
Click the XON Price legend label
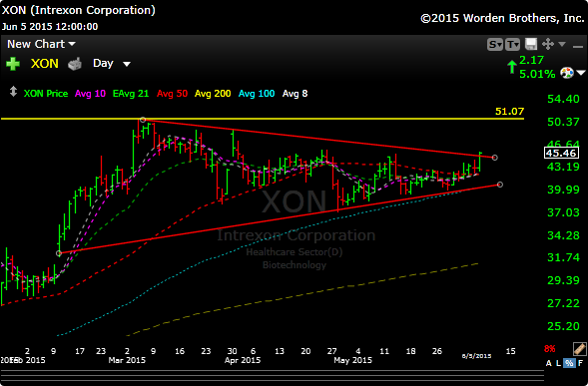(46, 94)
